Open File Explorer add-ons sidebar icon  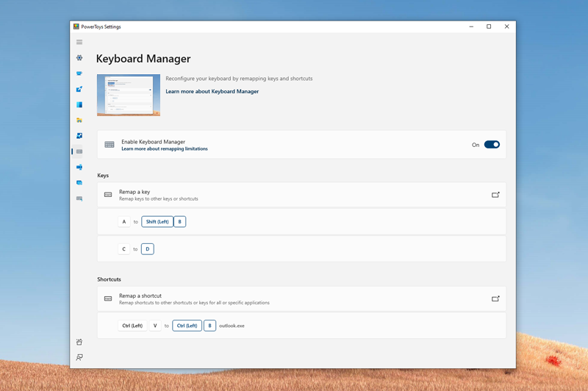tap(79, 121)
